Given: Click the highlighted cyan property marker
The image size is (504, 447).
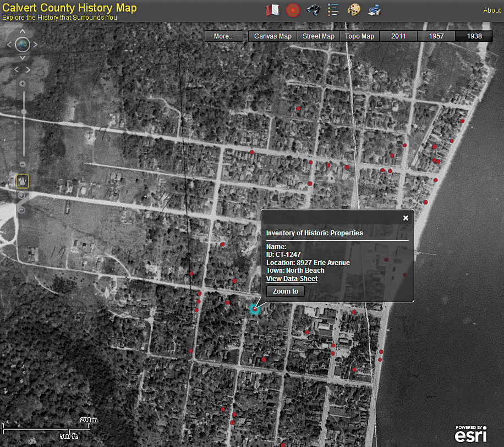Looking at the screenshot, I should click(x=255, y=309).
